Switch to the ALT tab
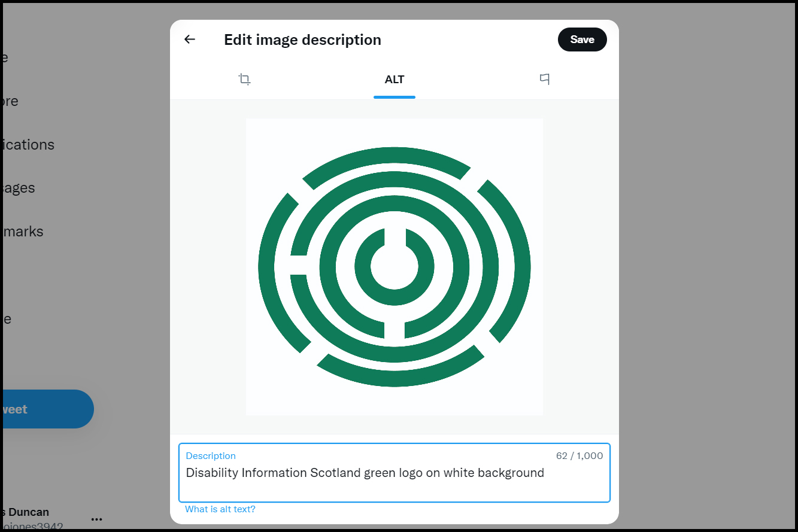The width and height of the screenshot is (798, 532). coord(395,79)
